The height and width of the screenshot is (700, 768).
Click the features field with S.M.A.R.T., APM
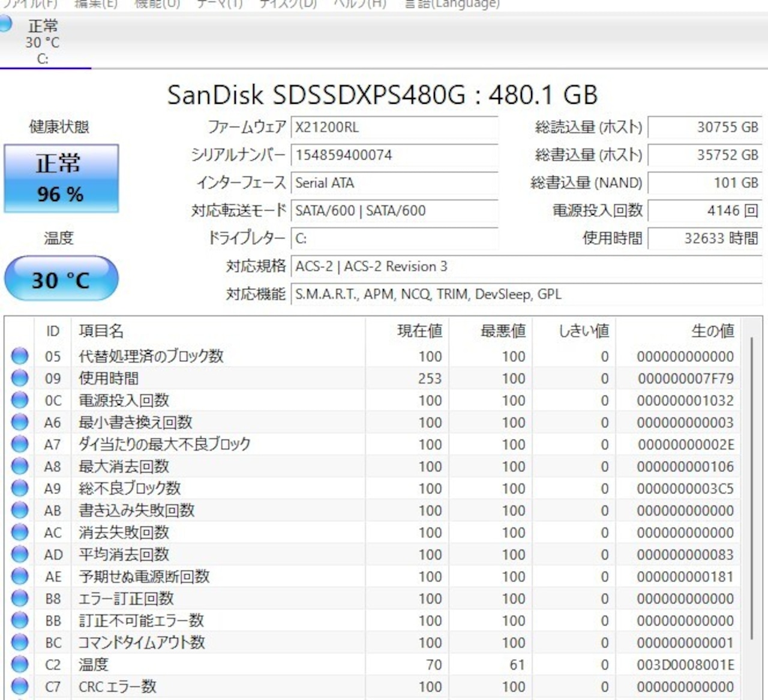526,294
